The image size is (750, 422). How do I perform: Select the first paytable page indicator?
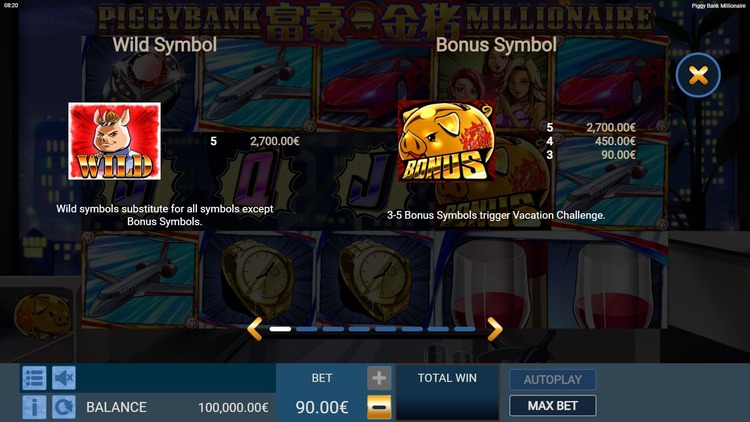pyautogui.click(x=280, y=329)
